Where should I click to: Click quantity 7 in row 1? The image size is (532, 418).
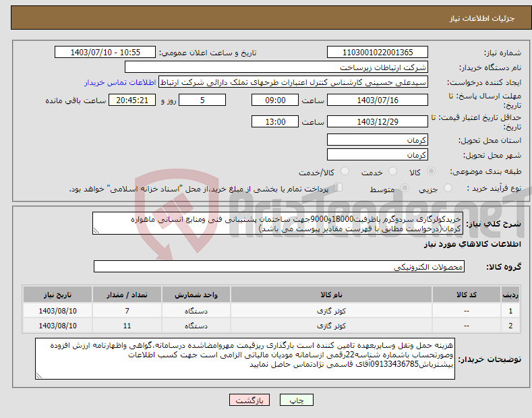(x=127, y=311)
